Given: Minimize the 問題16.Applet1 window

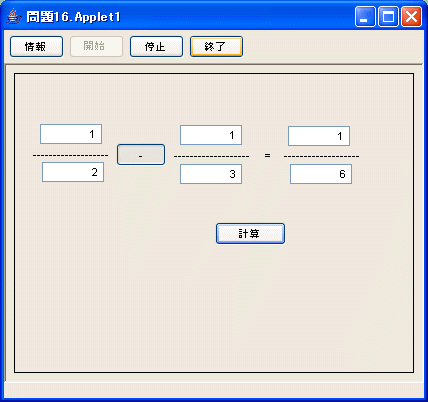Looking at the screenshot, I should [365, 16].
